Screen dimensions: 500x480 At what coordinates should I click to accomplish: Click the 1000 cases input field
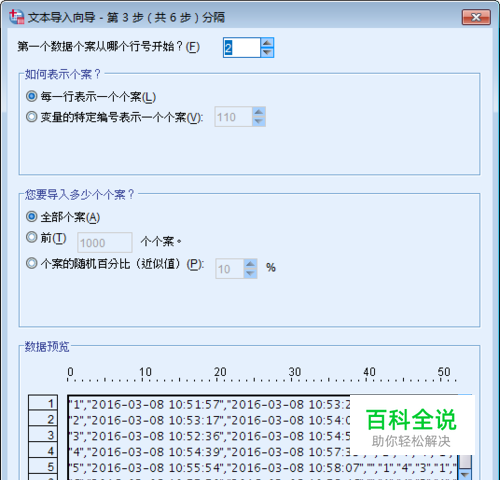(x=105, y=243)
